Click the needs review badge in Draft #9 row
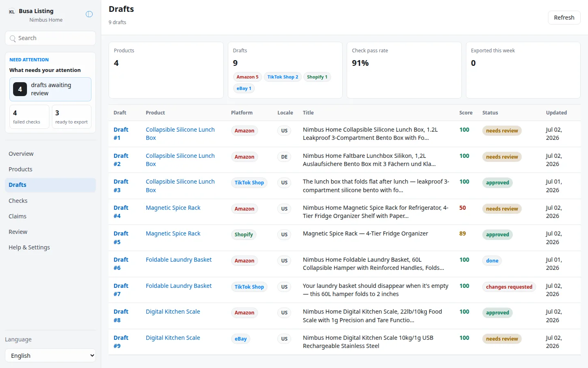This screenshot has height=368, width=588. (502, 339)
